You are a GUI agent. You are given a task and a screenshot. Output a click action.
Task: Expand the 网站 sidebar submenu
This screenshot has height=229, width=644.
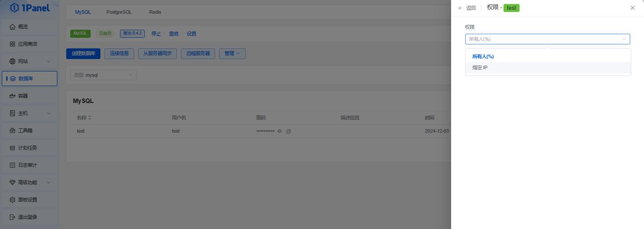[48, 61]
